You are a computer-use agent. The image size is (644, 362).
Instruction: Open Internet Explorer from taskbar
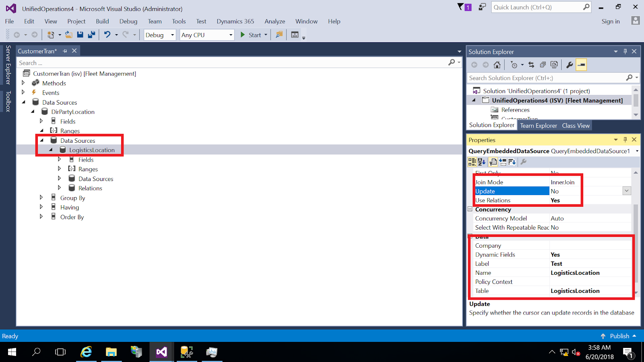pyautogui.click(x=86, y=352)
